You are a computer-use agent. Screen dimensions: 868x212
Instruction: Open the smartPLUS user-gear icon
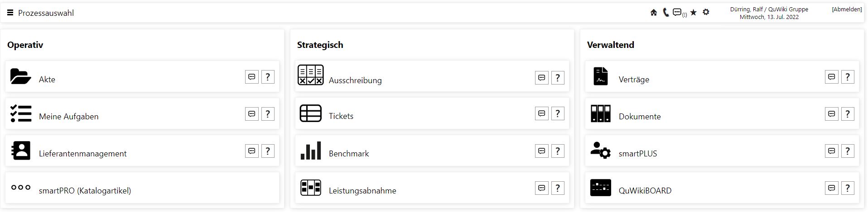(601, 150)
